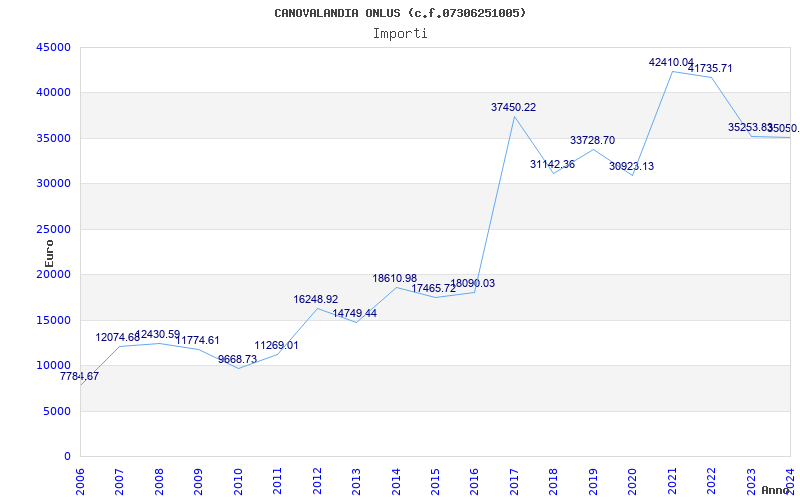Select data label 7784.67
This screenshot has height=500, width=800.
click(x=80, y=377)
